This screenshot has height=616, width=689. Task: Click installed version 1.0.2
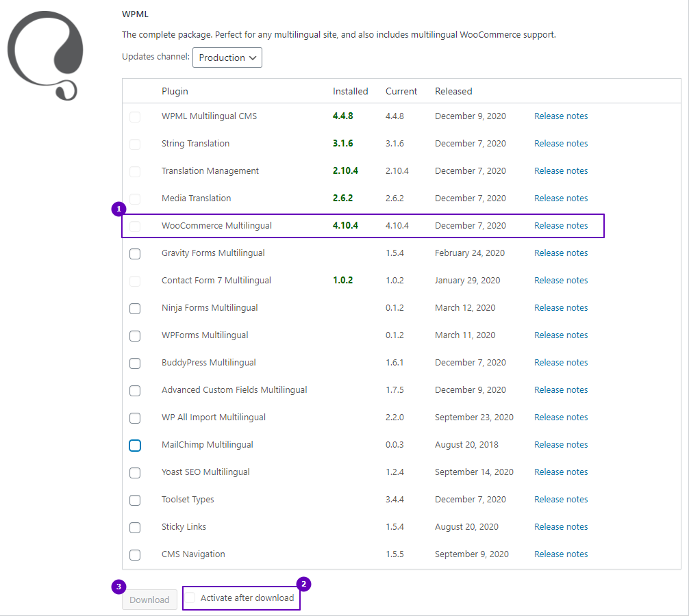point(342,280)
